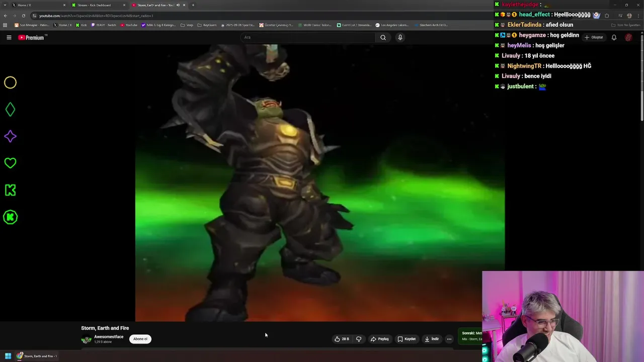The image size is (644, 362).
Task: Open the YouTube hamburger guide menu
Action: click(9, 37)
